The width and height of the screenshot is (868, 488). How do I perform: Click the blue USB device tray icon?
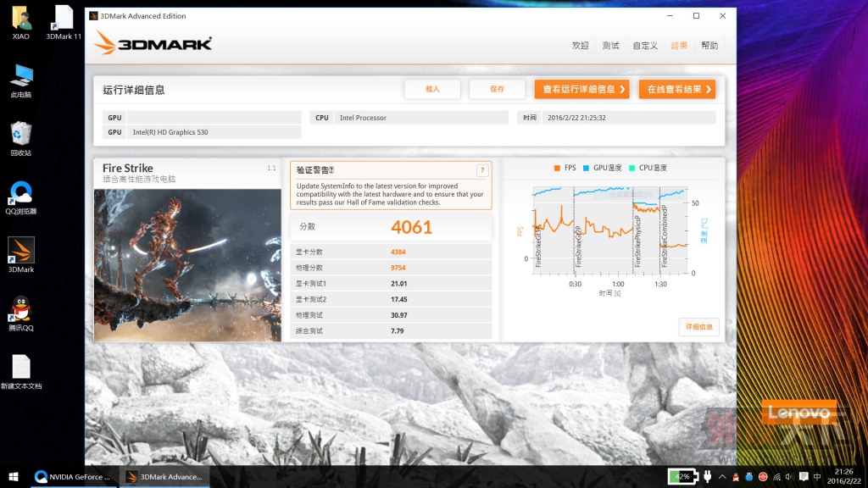point(749,477)
